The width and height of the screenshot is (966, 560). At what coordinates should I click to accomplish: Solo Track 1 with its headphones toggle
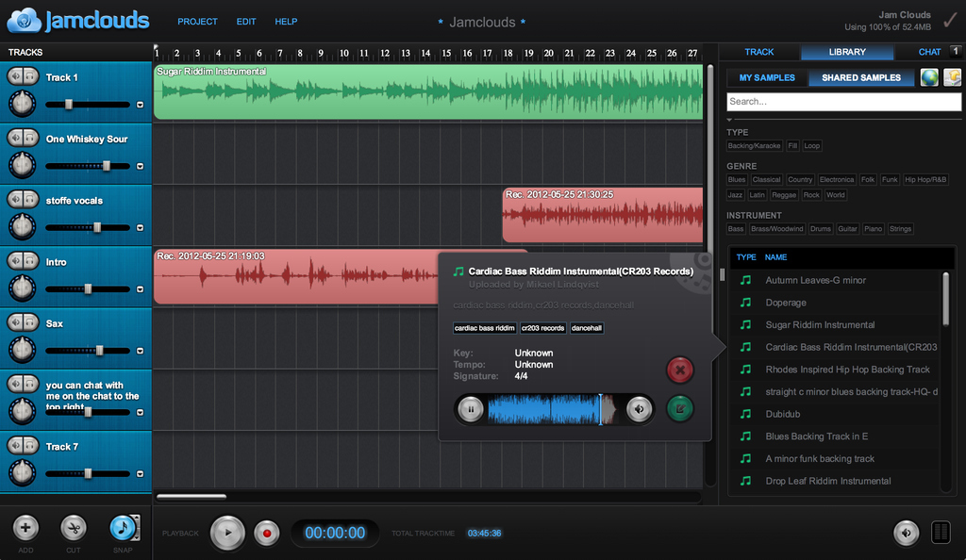point(30,75)
